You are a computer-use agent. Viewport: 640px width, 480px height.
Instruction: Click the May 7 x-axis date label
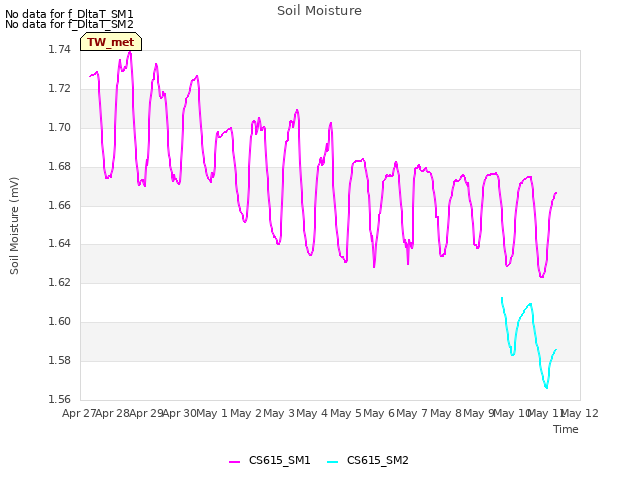point(412,413)
